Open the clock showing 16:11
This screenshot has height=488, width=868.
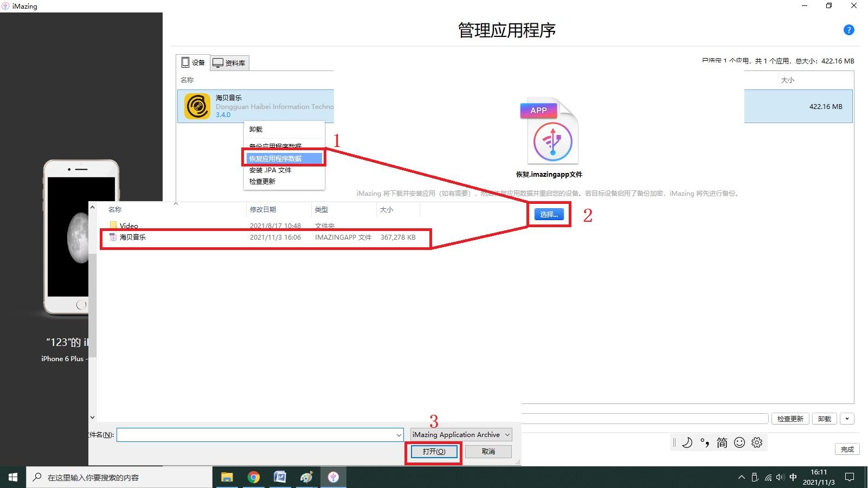819,477
